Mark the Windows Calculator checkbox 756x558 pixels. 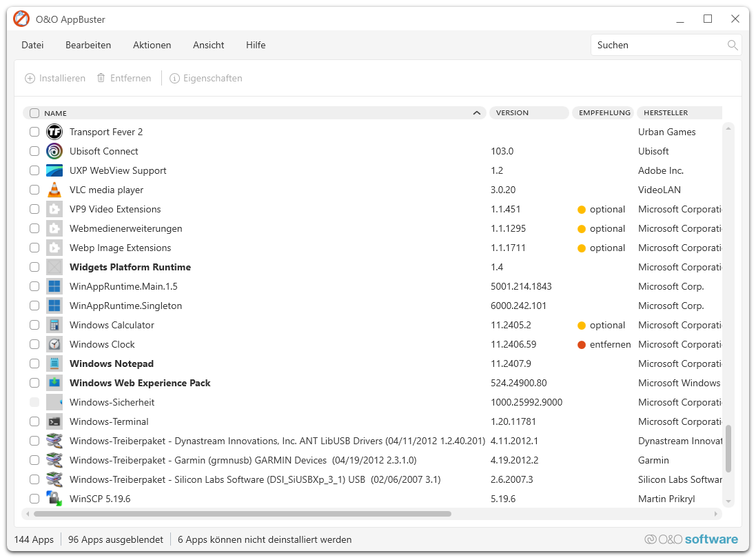[34, 325]
